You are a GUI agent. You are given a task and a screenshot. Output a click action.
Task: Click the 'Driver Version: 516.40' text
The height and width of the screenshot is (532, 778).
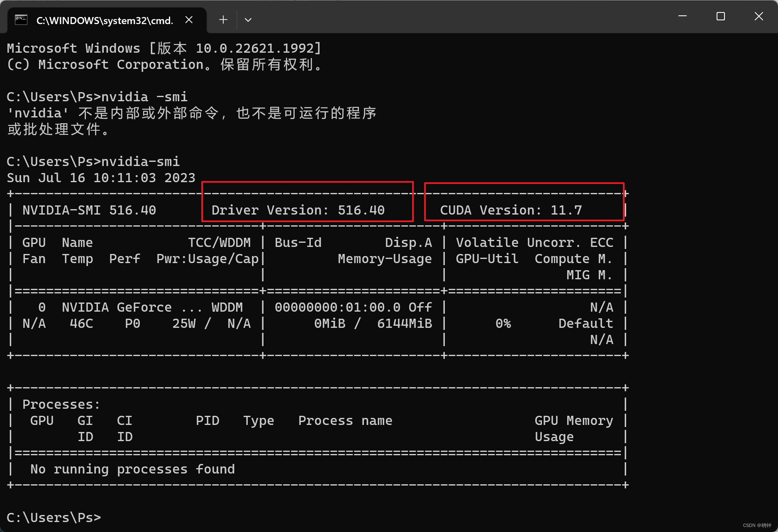click(298, 210)
